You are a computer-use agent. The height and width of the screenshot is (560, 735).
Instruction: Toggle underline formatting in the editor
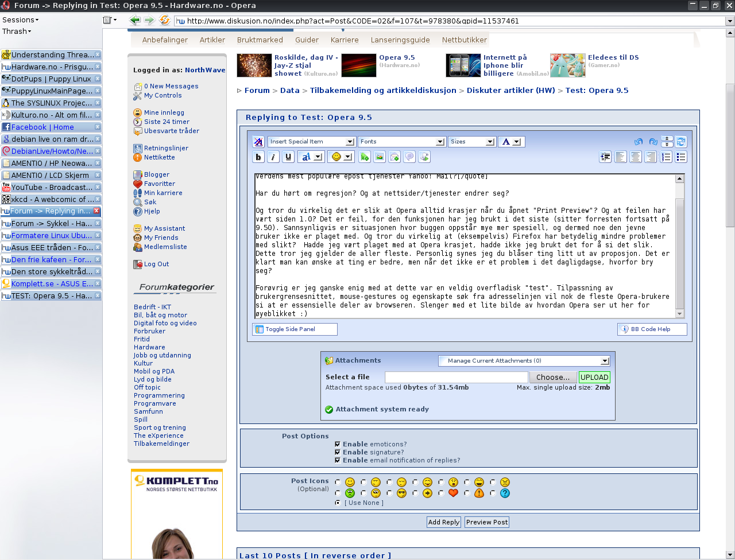(x=288, y=157)
